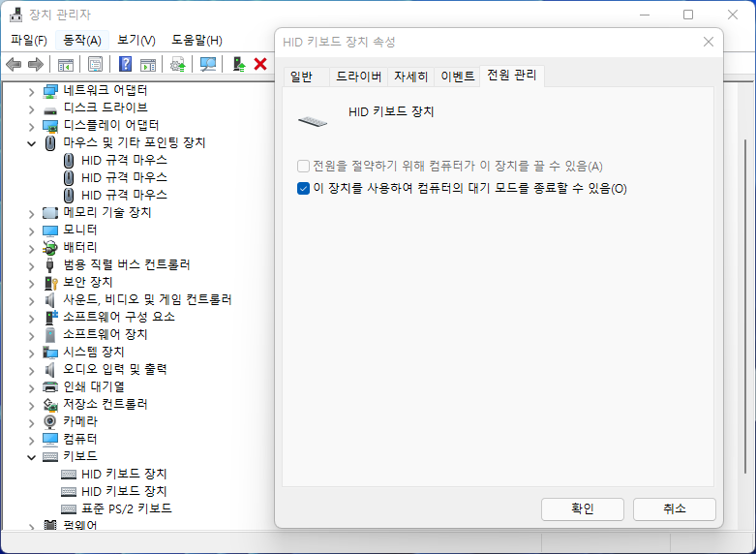
Task: Click the Update device driver icon
Action: [x=239, y=64]
